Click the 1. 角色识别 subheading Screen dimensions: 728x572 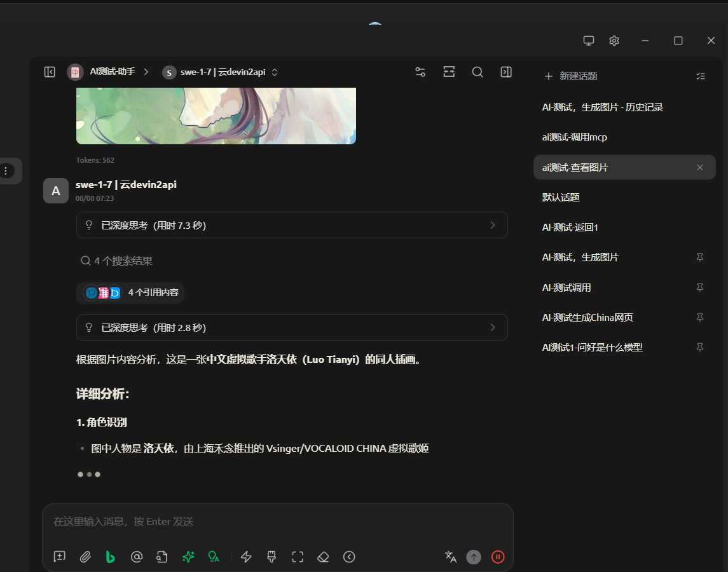[102, 422]
